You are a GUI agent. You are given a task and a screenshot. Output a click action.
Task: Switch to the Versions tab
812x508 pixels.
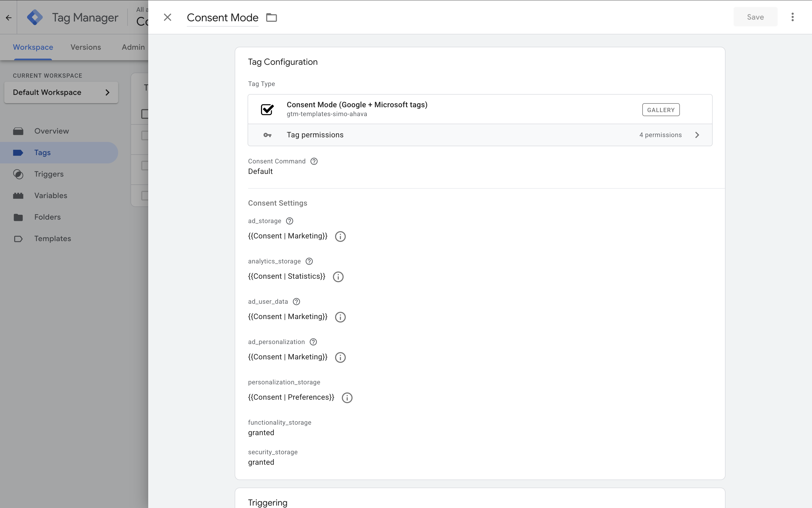(x=86, y=47)
